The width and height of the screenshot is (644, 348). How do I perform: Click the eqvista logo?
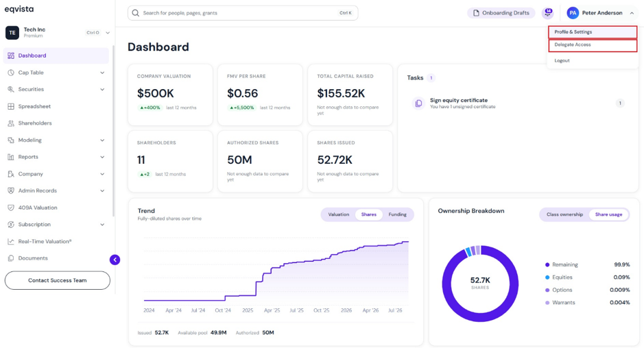point(19,9)
